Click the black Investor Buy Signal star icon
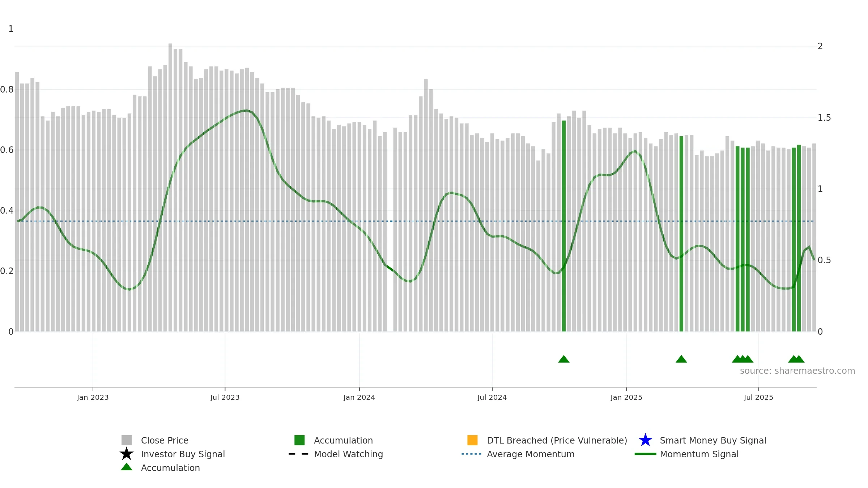The image size is (868, 488). [127, 454]
